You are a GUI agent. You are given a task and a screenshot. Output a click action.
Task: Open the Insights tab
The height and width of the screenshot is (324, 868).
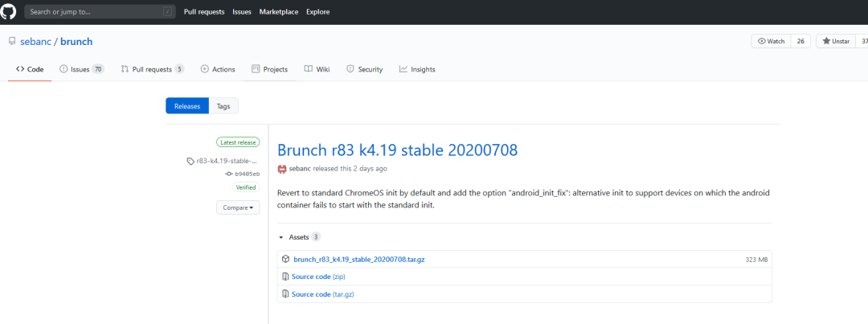pyautogui.click(x=417, y=69)
